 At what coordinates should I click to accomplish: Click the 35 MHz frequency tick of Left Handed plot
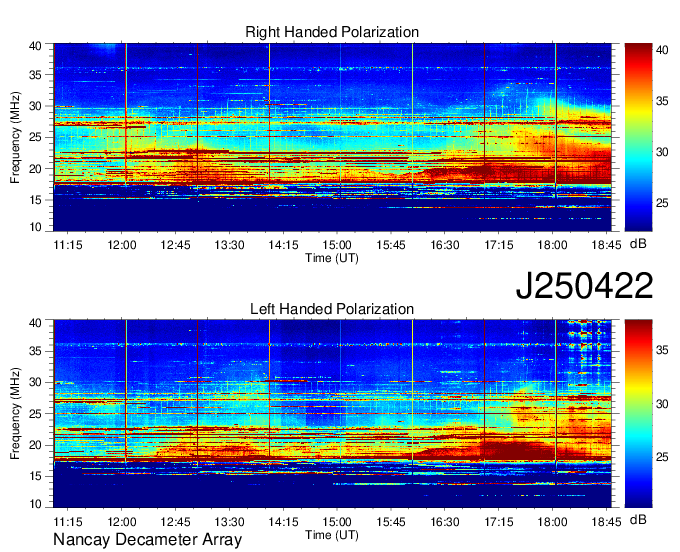35,351
